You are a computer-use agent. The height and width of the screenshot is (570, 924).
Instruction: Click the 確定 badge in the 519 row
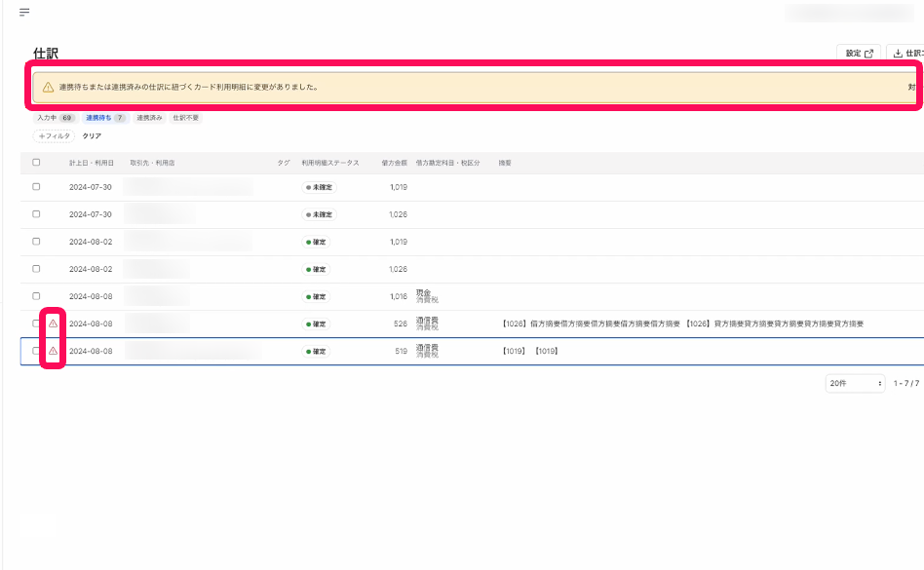point(316,352)
